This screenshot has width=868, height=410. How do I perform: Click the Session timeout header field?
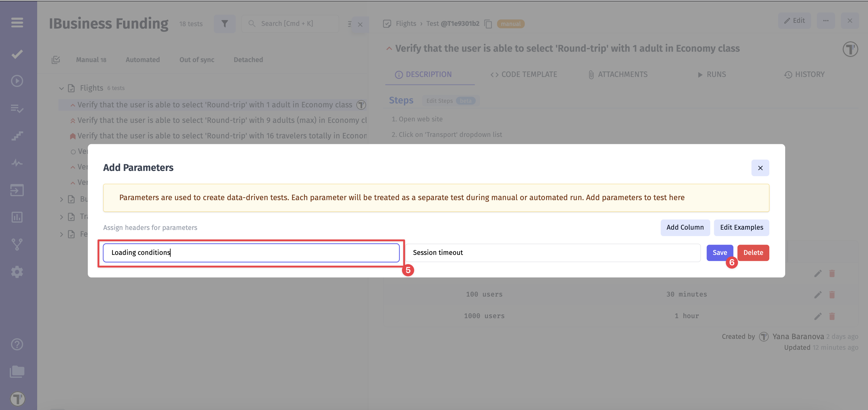[x=552, y=253]
